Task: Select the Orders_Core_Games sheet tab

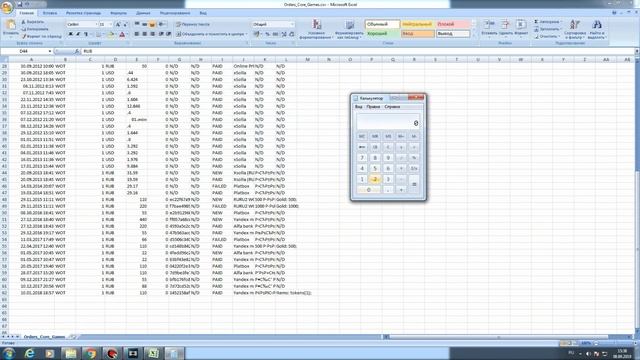Action: (x=44, y=337)
